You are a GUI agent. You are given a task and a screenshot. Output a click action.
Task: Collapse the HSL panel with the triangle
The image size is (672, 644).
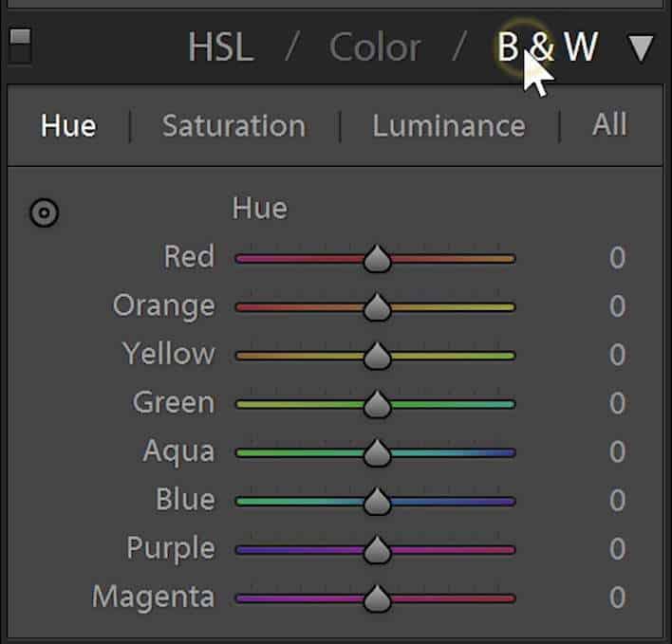[641, 47]
